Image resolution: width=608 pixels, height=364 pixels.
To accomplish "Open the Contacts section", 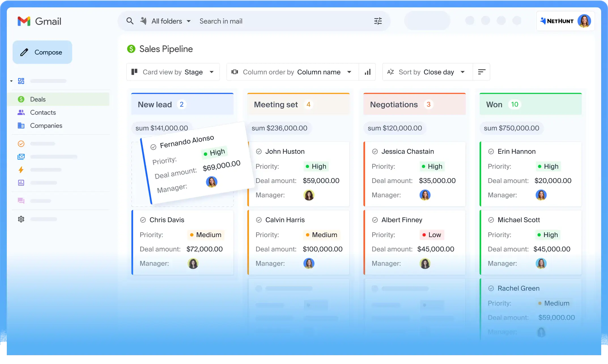I will pyautogui.click(x=42, y=112).
